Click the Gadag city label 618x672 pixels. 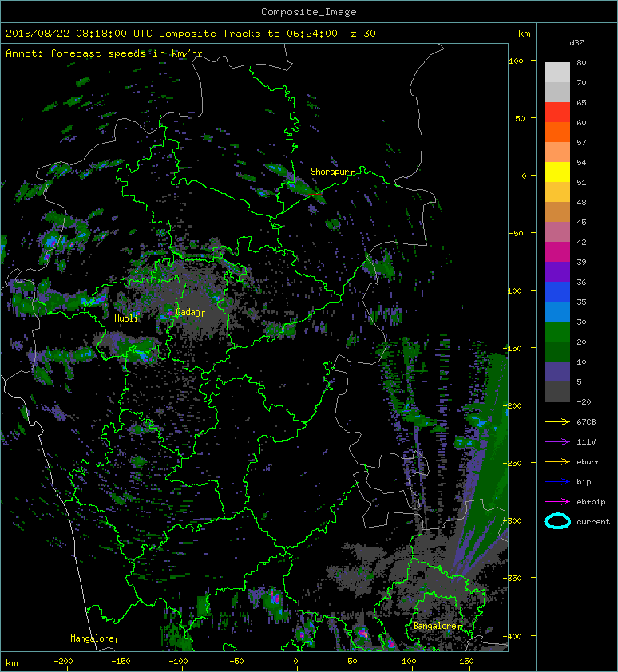click(x=190, y=312)
